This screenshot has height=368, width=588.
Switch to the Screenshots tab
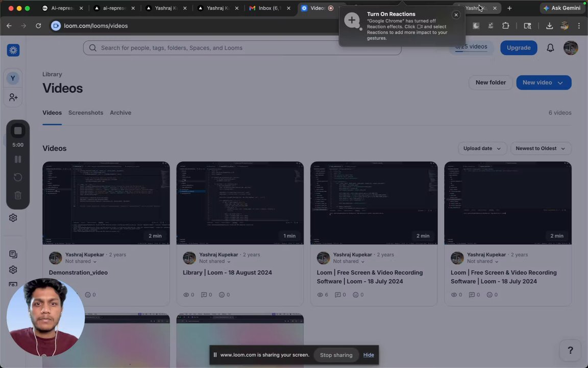pyautogui.click(x=86, y=112)
